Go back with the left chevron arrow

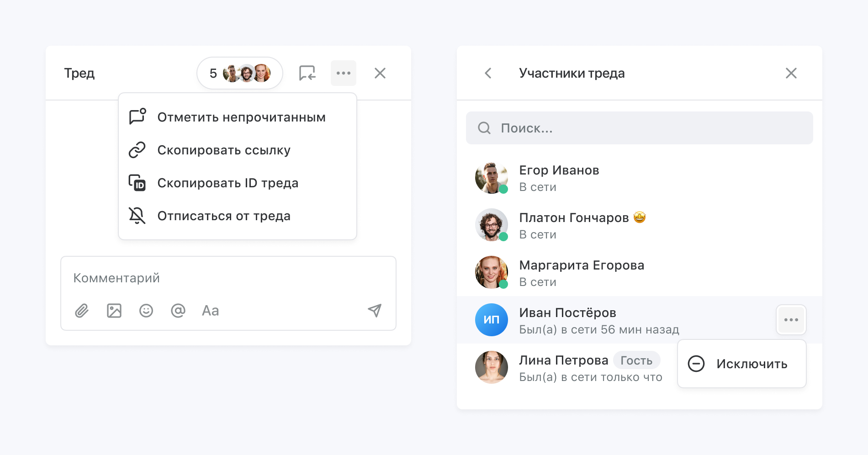pos(488,73)
